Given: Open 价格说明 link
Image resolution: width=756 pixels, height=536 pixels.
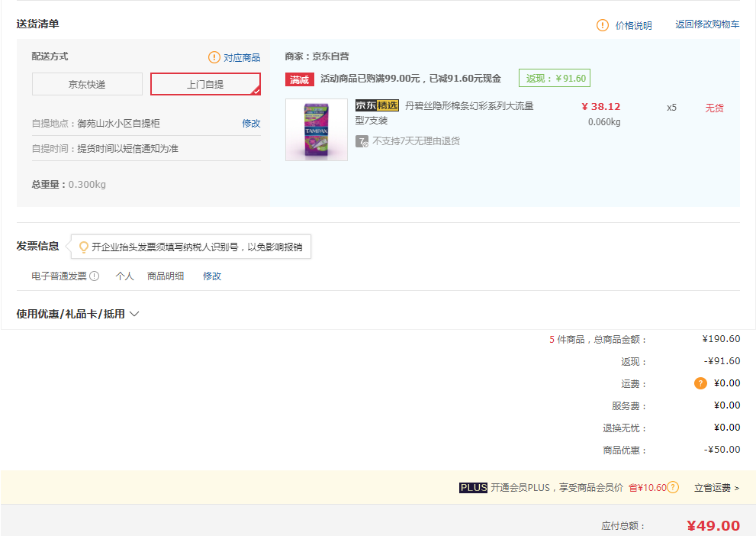Looking at the screenshot, I should pos(633,25).
